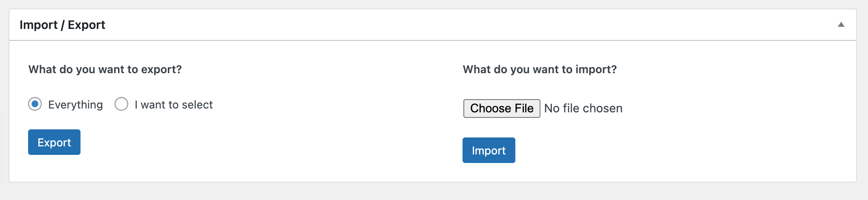The width and height of the screenshot is (868, 200).
Task: Click the up-pointing triangle in panel header
Action: point(841,25)
